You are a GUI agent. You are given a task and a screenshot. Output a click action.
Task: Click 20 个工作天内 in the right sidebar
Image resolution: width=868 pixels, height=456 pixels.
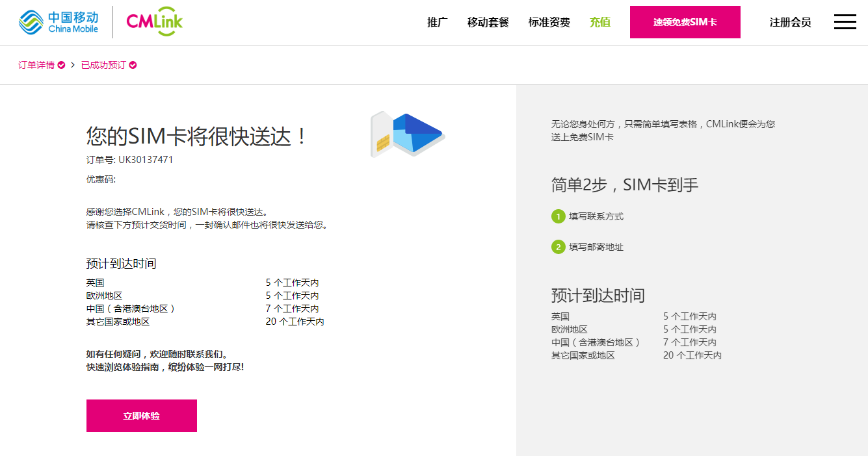692,355
